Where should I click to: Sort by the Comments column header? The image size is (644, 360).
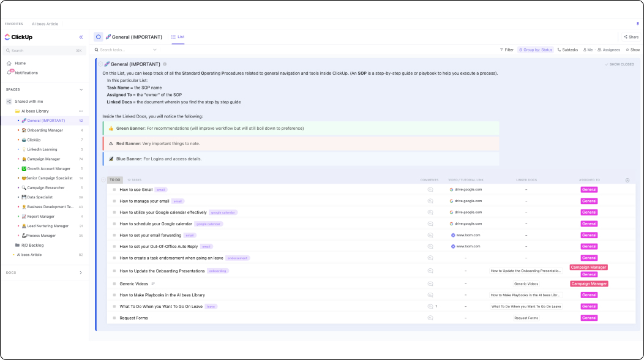[x=429, y=180]
